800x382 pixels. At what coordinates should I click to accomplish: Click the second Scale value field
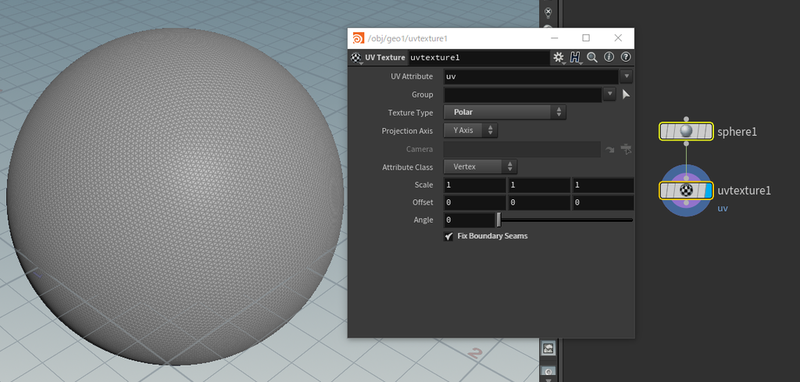(539, 185)
